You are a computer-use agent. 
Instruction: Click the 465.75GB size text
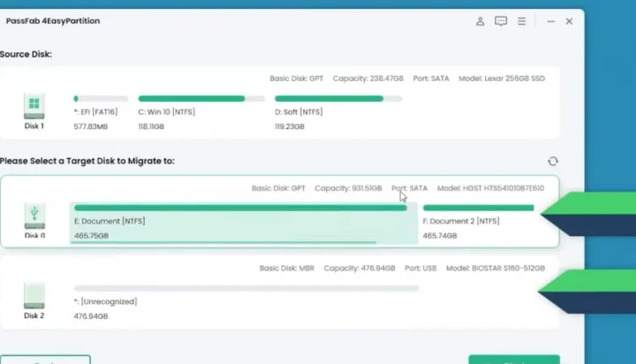pyautogui.click(x=91, y=236)
